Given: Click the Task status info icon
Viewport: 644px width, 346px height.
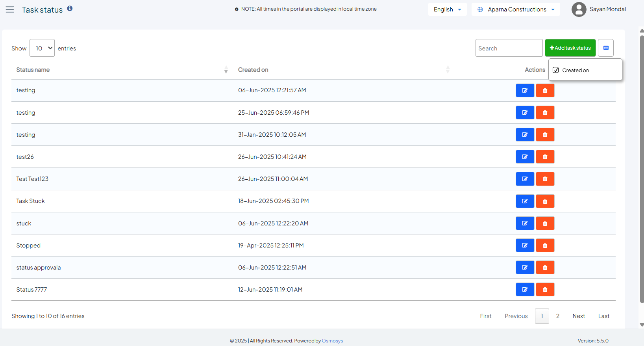Looking at the screenshot, I should tap(70, 8).
